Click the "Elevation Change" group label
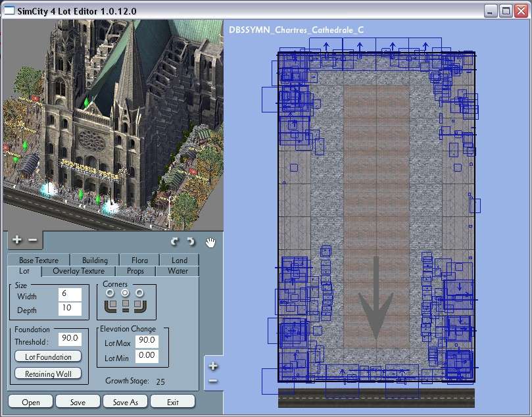 point(128,329)
